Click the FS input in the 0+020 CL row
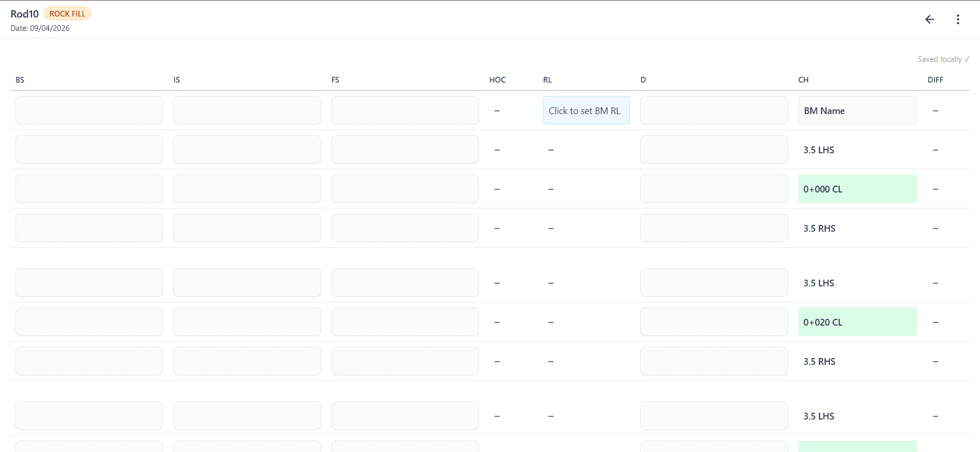 point(405,322)
